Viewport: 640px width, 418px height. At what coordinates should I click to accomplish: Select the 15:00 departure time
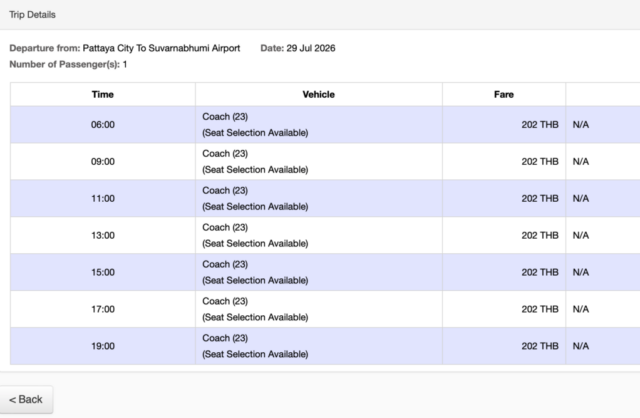click(x=103, y=272)
